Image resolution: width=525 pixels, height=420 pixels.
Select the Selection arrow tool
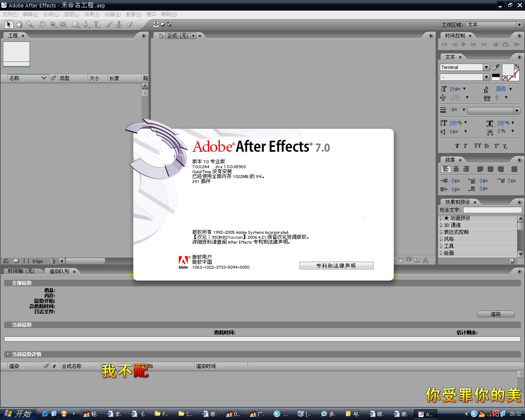coord(9,25)
